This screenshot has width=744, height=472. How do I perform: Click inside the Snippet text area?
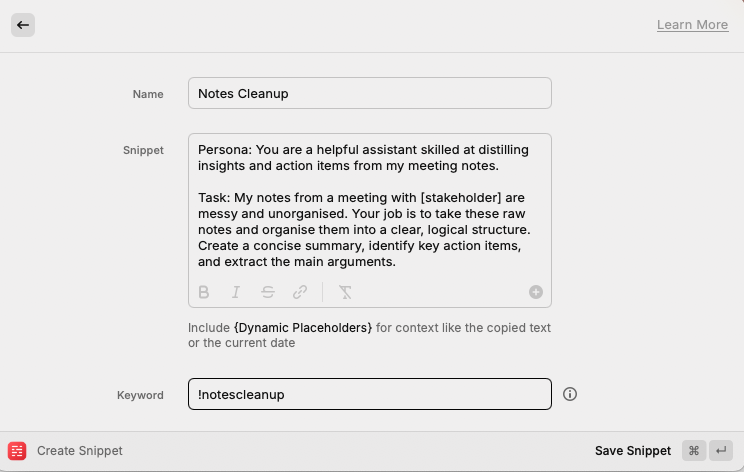(369, 205)
